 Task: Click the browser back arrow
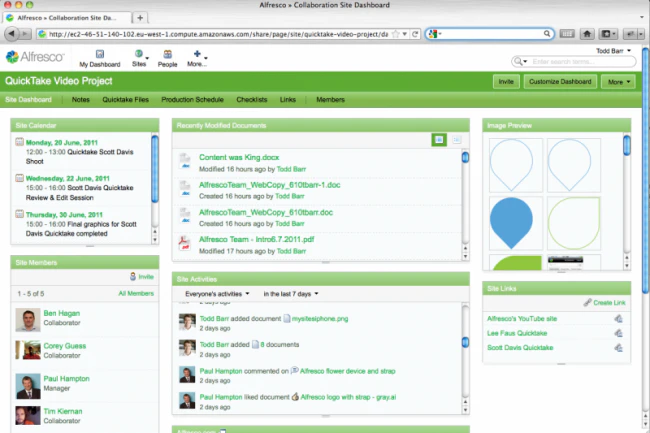click(12, 34)
